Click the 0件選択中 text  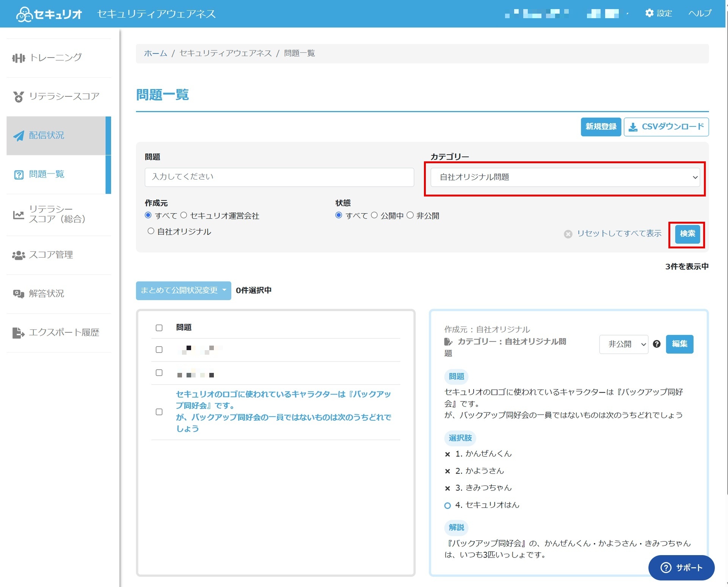(x=254, y=291)
